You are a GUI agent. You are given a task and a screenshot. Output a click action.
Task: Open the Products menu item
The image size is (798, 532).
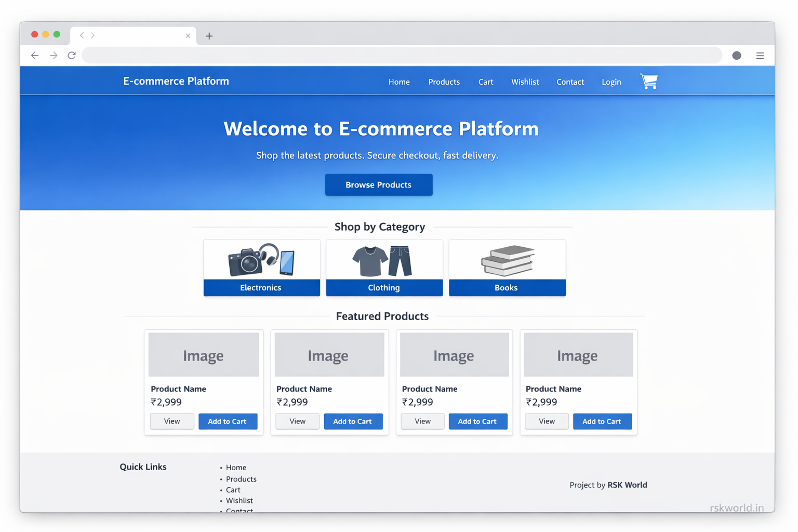(x=444, y=82)
